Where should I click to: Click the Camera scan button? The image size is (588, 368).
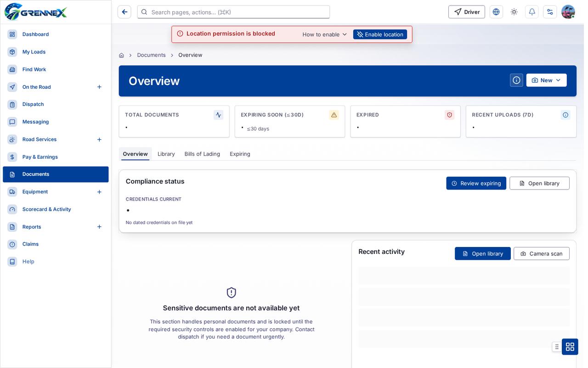[x=541, y=253]
